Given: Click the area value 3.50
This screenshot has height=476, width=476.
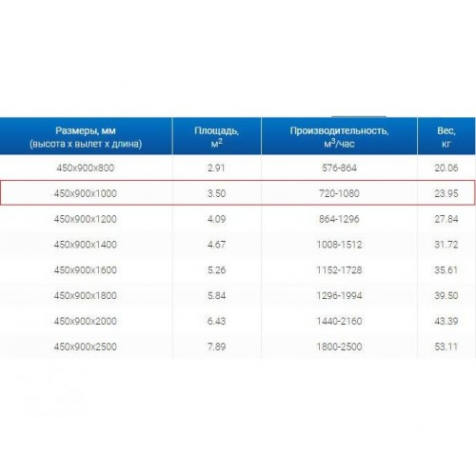Looking at the screenshot, I should tap(216, 193).
